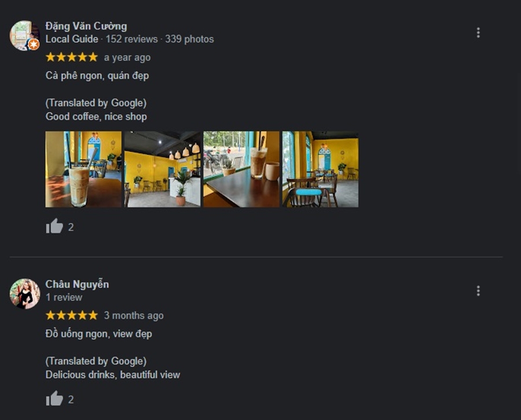Open Đặng Văn Cường's profile avatar
This screenshot has width=521, height=420.
(x=24, y=35)
